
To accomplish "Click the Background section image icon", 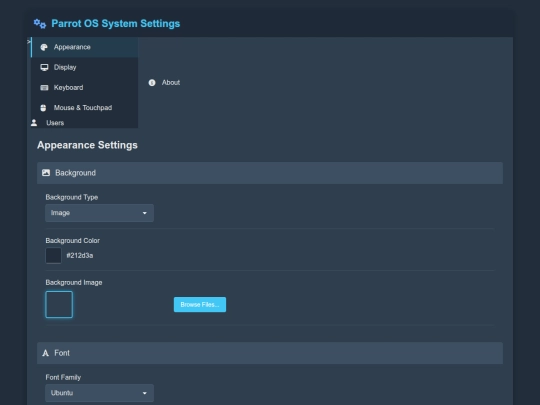I will 46,173.
